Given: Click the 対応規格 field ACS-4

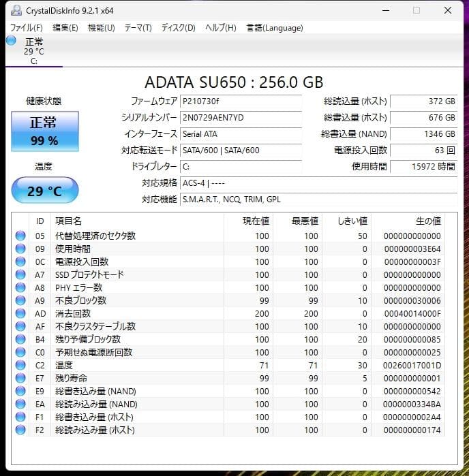Looking at the screenshot, I should [x=319, y=183].
